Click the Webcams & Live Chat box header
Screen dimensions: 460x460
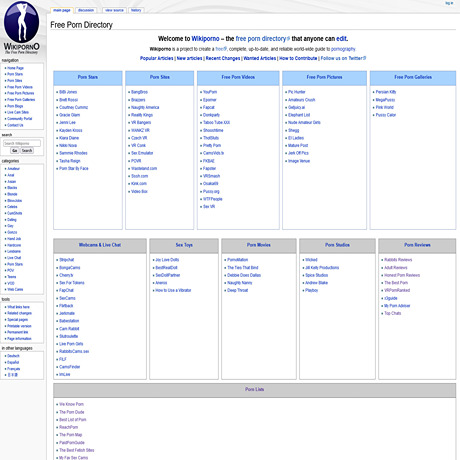[x=100, y=245]
